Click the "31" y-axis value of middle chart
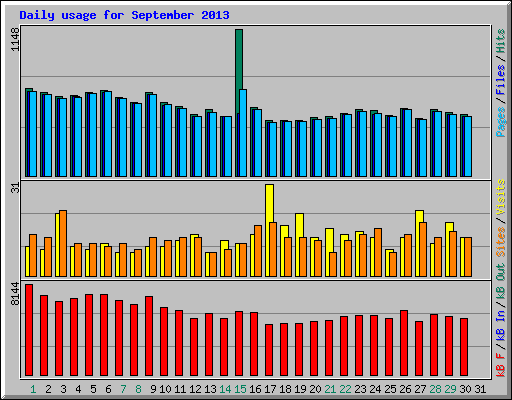This screenshot has width=512, height=400. [16, 189]
